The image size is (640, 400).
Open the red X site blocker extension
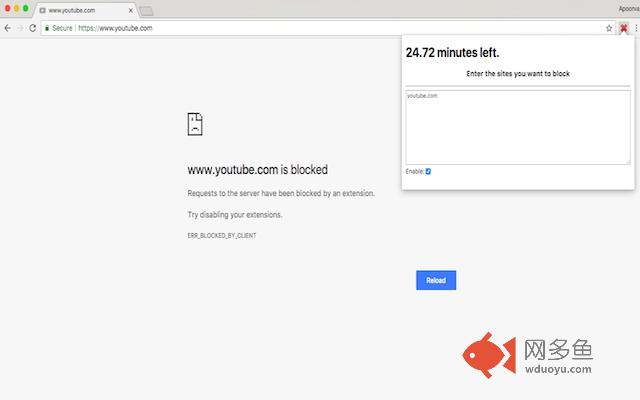click(624, 28)
